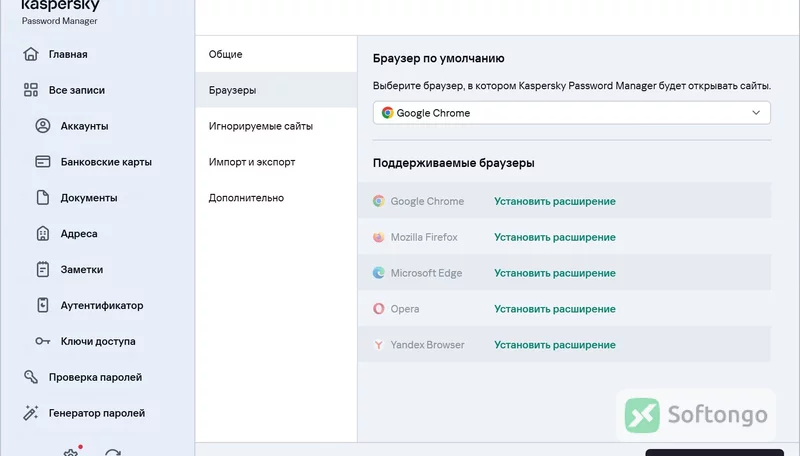Screen dimensions: 800x456
Task: Select the Аккаунты person icon
Action: 43,125
